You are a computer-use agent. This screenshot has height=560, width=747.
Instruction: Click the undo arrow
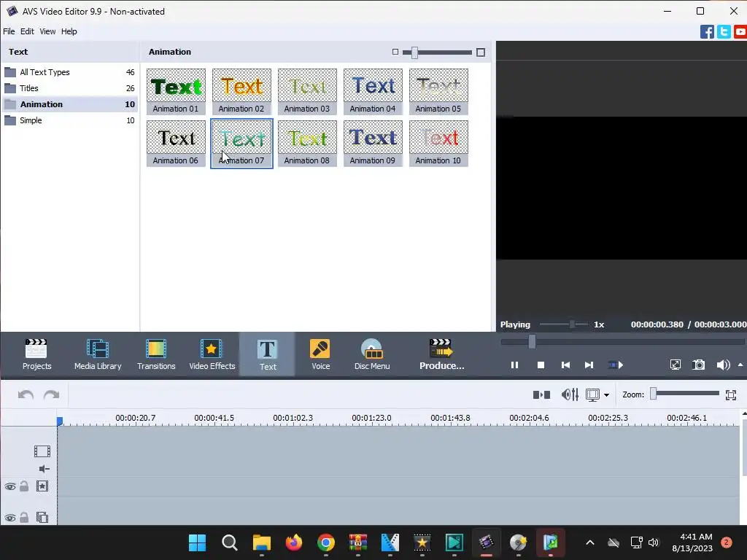coord(26,394)
